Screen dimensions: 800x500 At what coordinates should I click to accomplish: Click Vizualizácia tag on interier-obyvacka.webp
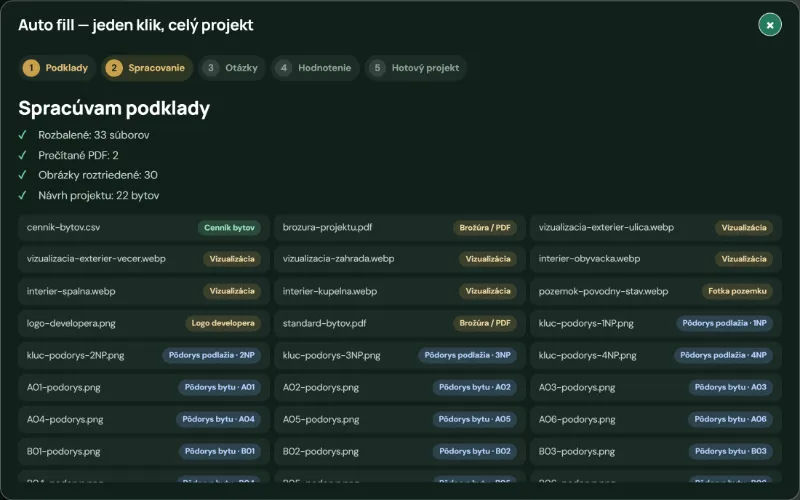pyautogui.click(x=744, y=259)
